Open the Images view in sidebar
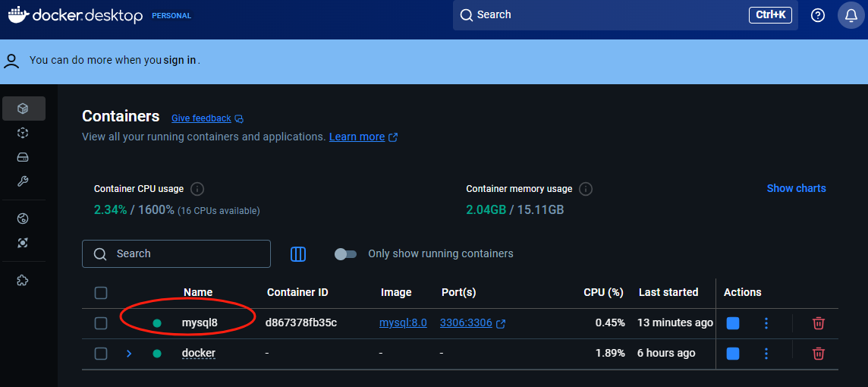The width and height of the screenshot is (868, 387). (x=23, y=133)
